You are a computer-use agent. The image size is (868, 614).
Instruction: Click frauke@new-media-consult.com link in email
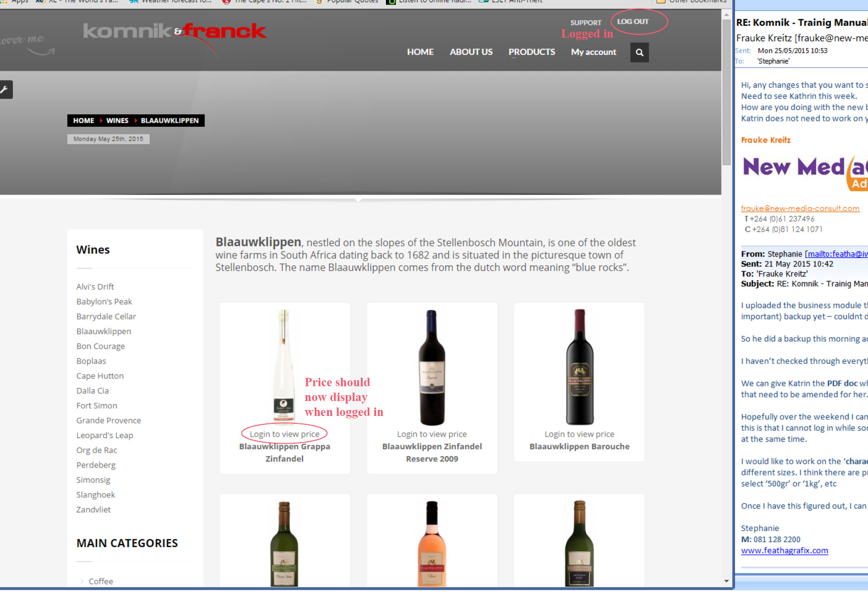[x=800, y=208]
